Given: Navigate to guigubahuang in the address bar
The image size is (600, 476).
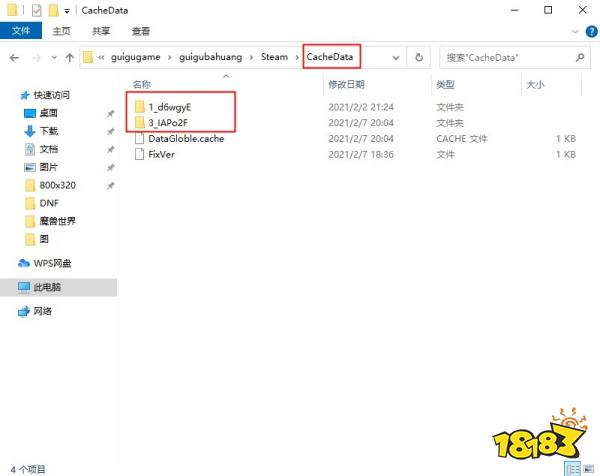Looking at the screenshot, I should click(210, 57).
